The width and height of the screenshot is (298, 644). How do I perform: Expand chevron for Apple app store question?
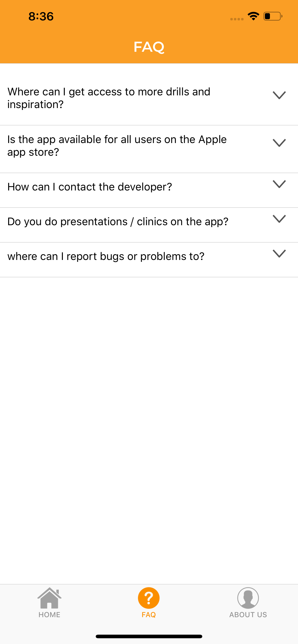[x=279, y=143]
